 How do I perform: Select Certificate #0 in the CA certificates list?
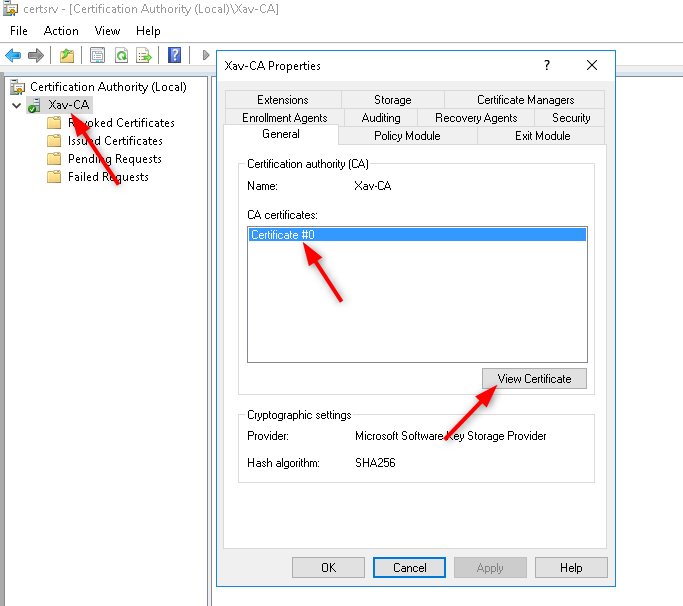click(283, 234)
